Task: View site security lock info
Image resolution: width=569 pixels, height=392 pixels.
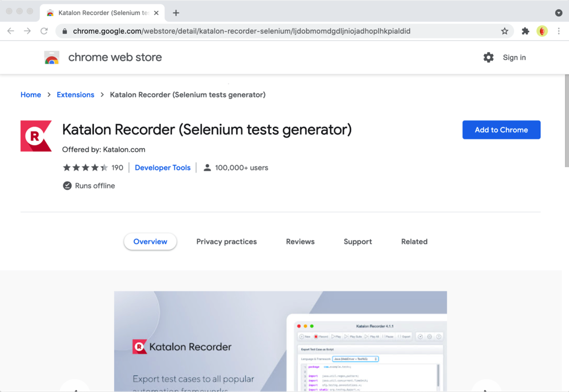Action: [65, 31]
